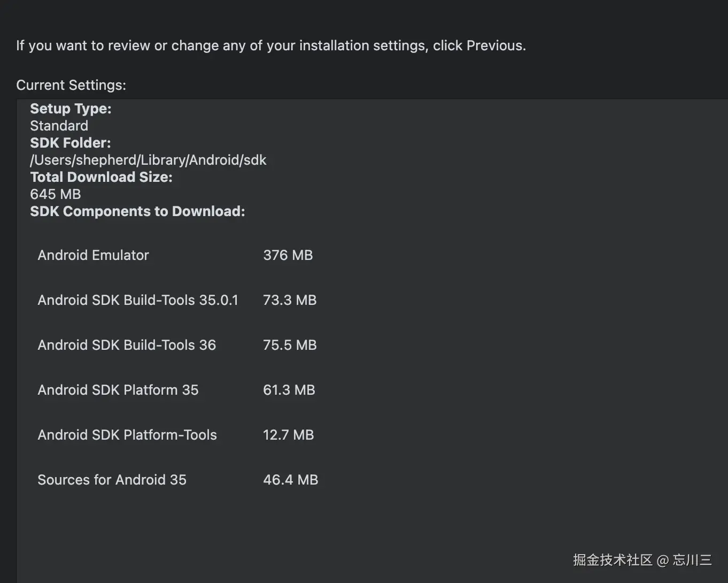Screen dimensions: 728x583
Task: Click the 75.5 MB size value
Action: coord(289,345)
